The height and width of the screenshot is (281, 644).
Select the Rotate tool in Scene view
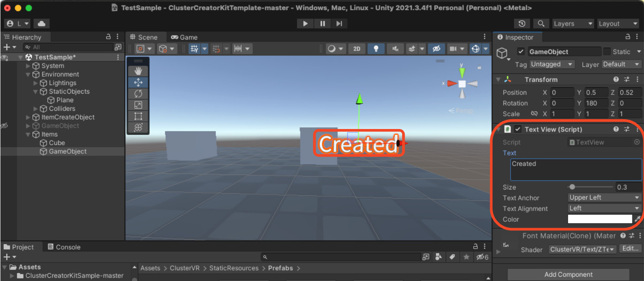coord(138,94)
